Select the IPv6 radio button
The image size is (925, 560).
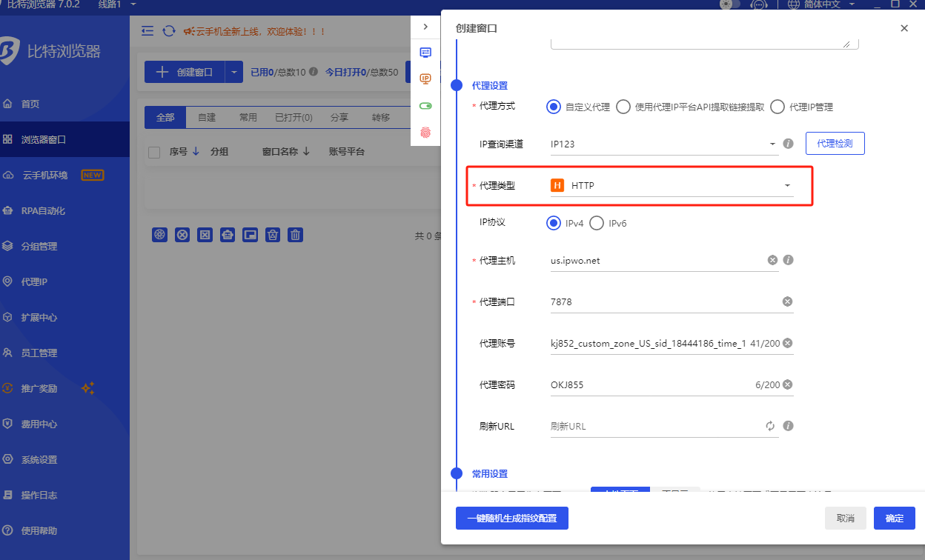597,223
